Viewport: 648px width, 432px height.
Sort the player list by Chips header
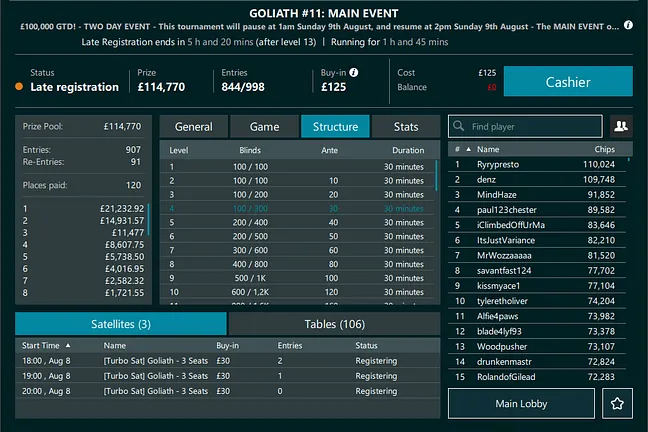coord(602,148)
